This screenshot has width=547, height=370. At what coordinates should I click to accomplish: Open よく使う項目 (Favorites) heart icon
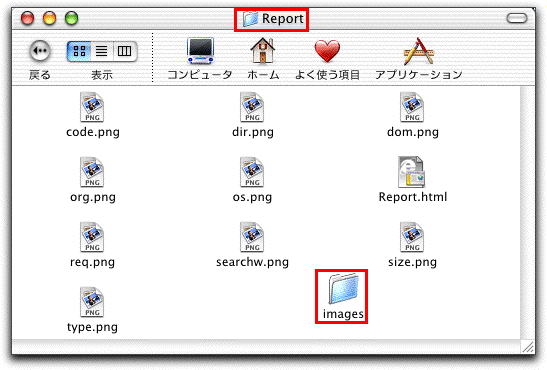[327, 51]
